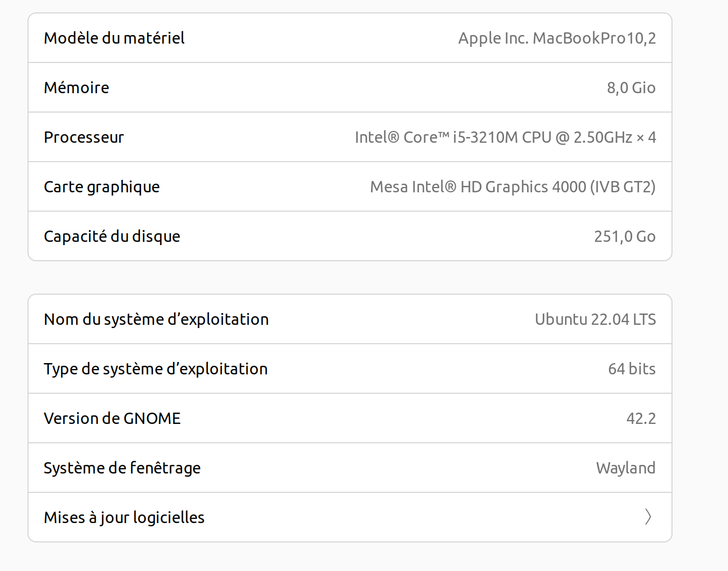Click the Intel Core i5-3210M processor value
The image size is (728, 571).
[x=505, y=137]
